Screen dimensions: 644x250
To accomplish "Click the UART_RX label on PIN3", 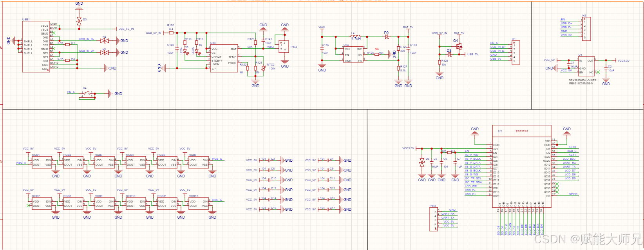I will (448, 214).
